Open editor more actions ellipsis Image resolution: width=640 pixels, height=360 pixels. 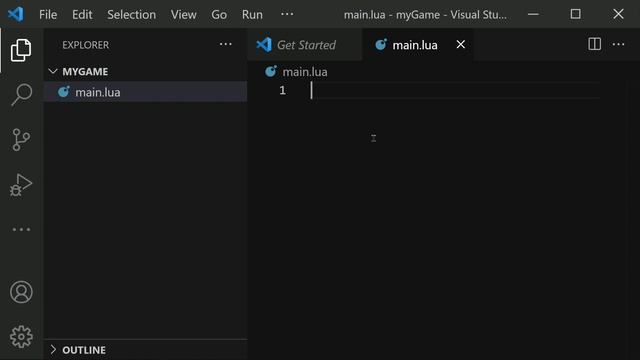[618, 44]
